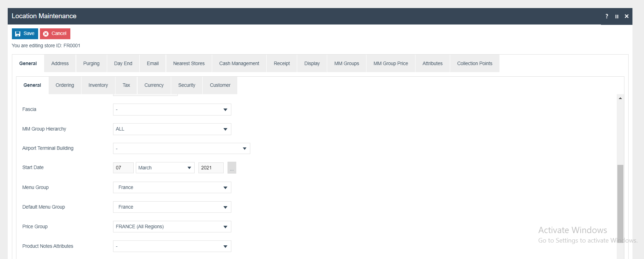Screen dimensions: 644x259
Task: Click the Start Date year field
Action: pos(211,168)
